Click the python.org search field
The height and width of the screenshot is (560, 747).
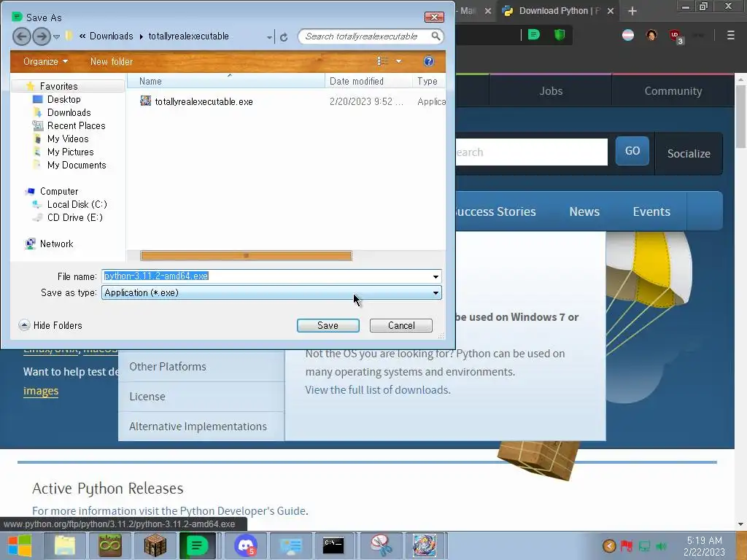click(532, 152)
